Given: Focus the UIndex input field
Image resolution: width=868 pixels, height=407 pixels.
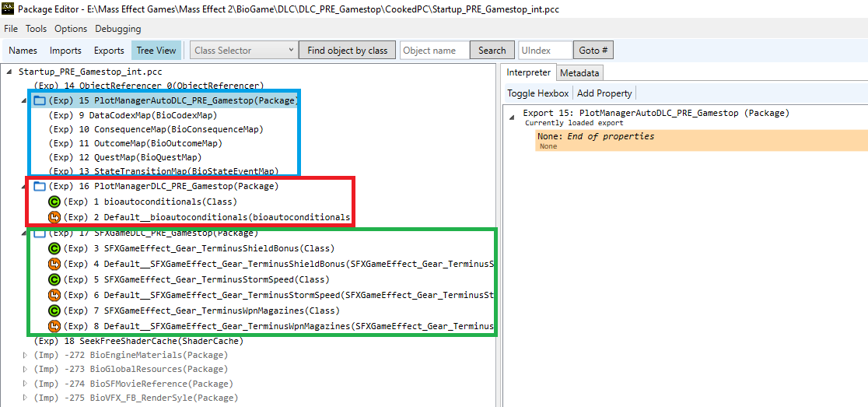Looking at the screenshot, I should pyautogui.click(x=545, y=51).
